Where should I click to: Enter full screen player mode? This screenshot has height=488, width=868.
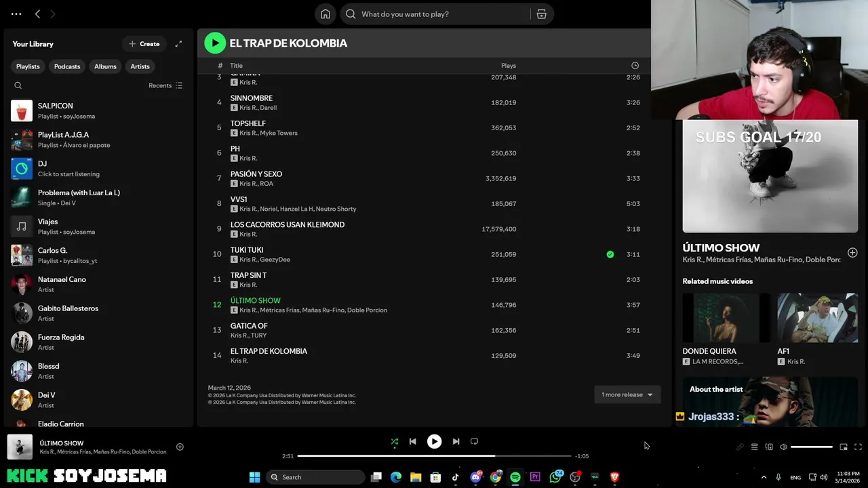point(858,447)
